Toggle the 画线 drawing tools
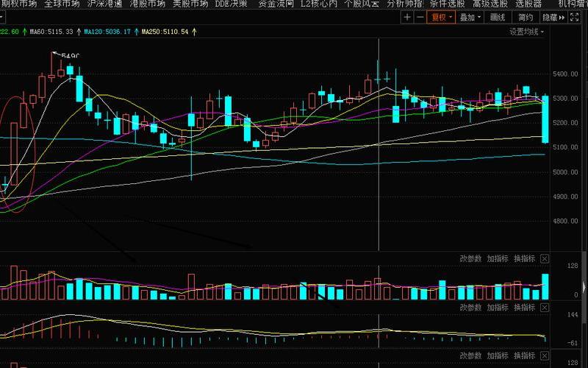 coord(498,17)
